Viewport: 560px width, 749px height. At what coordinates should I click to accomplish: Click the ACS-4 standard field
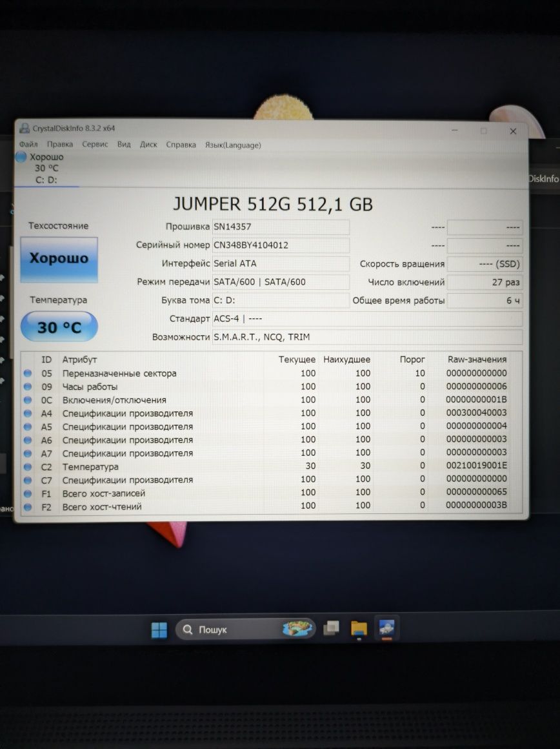pos(367,318)
